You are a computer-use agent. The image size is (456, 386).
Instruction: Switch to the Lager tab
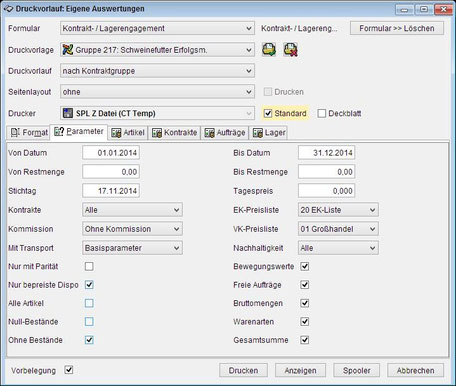click(x=269, y=133)
